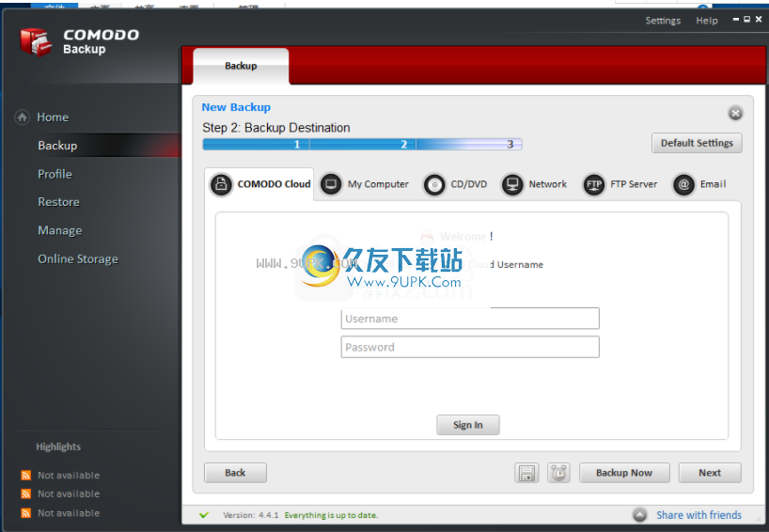This screenshot has height=532, width=769.
Task: Select the CD/DVD disc icon
Action: point(434,185)
